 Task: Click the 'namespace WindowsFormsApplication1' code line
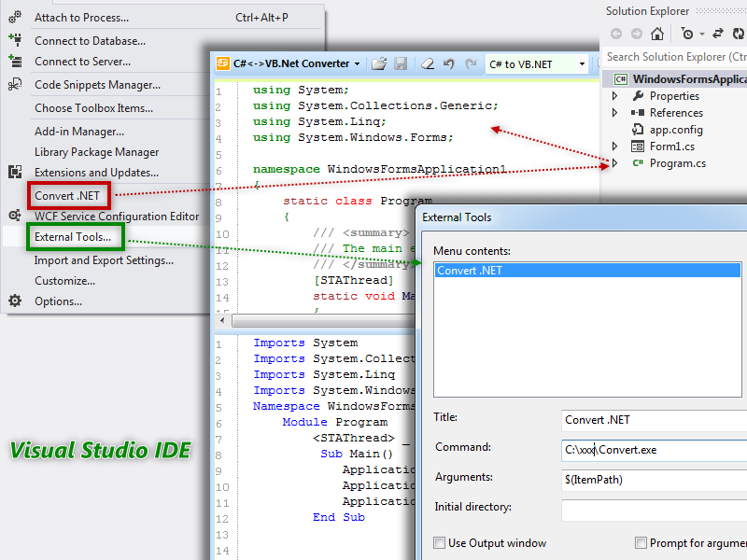tap(380, 169)
